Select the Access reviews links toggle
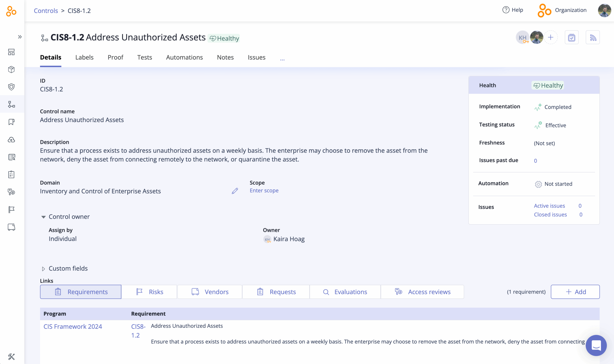This screenshot has height=364, width=614. point(422,292)
